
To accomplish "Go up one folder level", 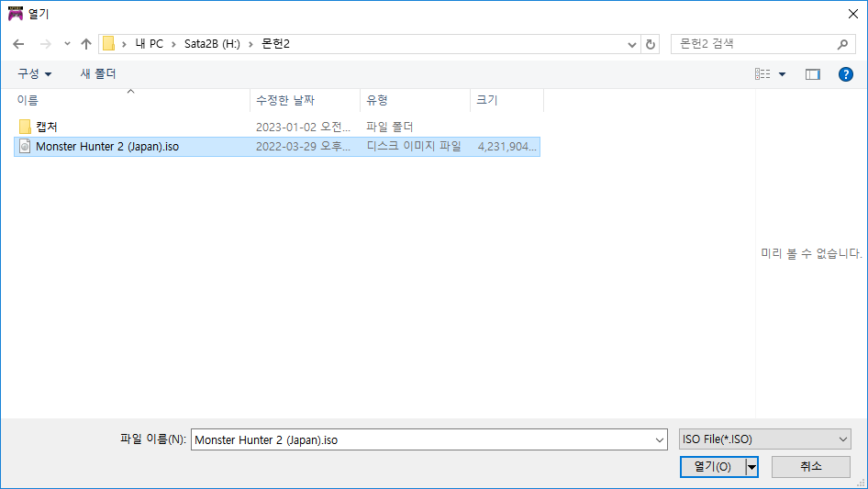I will tap(86, 44).
